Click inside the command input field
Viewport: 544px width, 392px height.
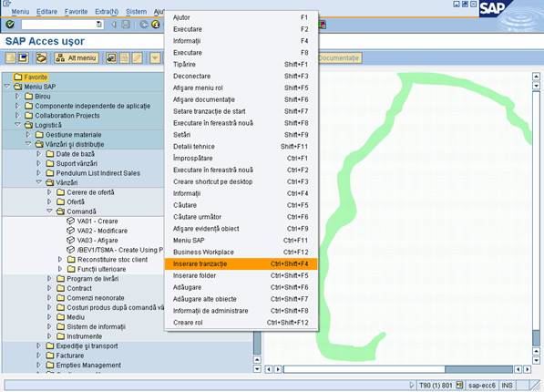(58, 25)
